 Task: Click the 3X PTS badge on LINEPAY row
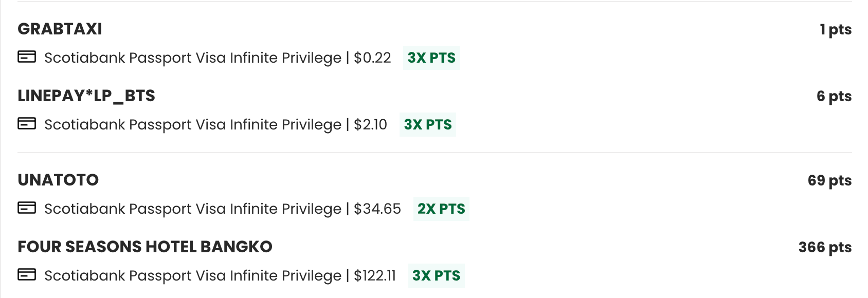pos(427,124)
